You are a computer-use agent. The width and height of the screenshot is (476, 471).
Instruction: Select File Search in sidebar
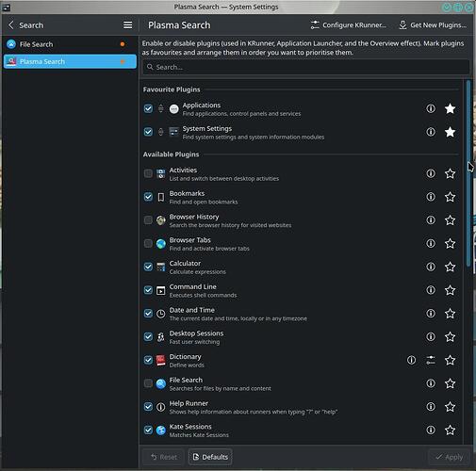(70, 44)
